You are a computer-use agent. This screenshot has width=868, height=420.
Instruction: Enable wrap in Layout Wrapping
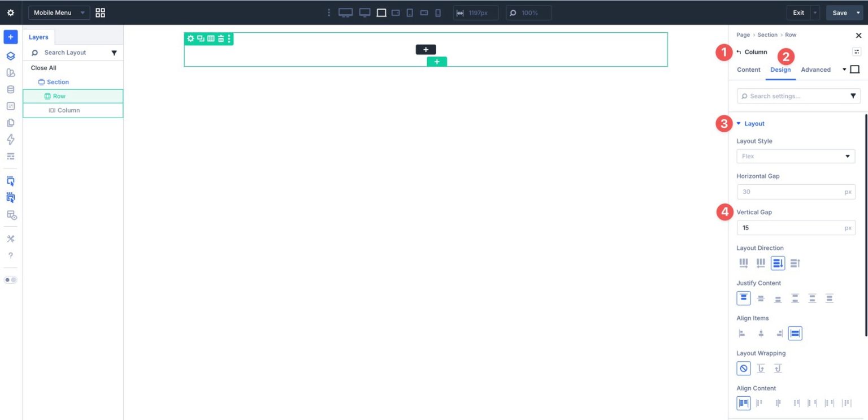click(x=761, y=369)
